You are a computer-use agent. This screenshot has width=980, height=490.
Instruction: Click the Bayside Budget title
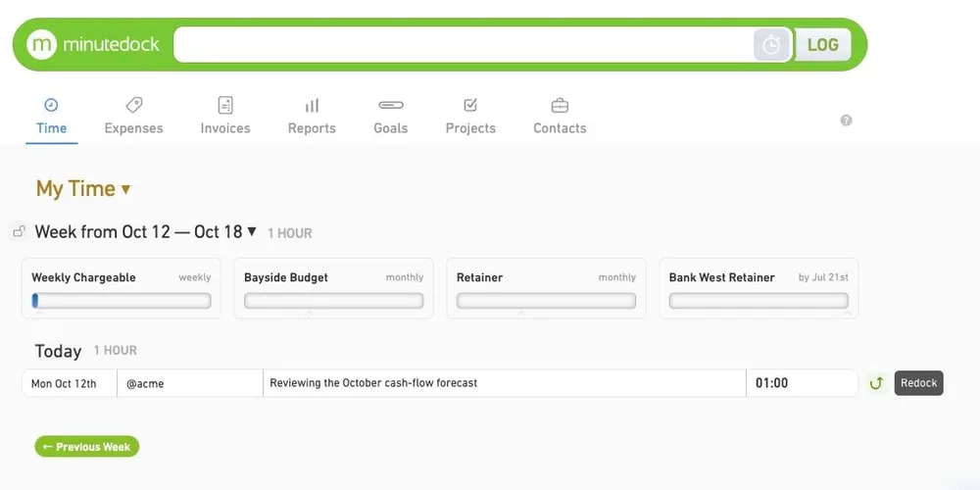point(286,277)
